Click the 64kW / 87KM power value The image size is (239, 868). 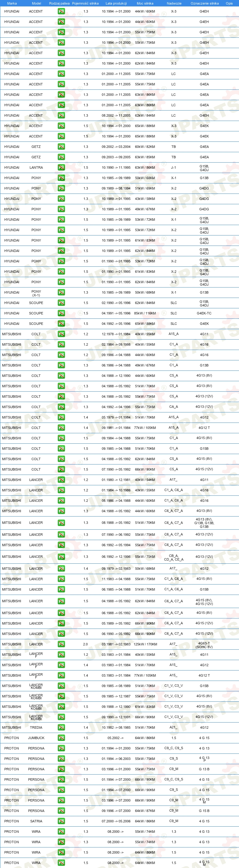pos(145,811)
